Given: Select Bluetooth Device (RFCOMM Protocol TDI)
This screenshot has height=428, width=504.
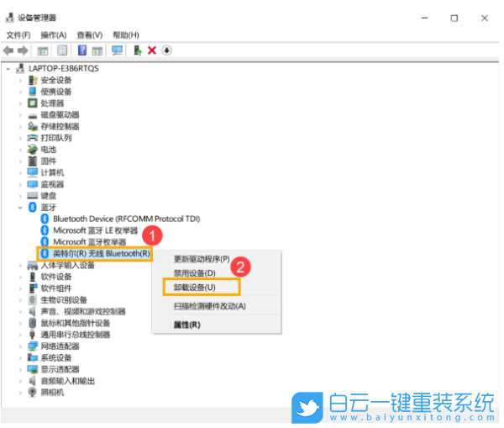Looking at the screenshot, I should tap(127, 219).
